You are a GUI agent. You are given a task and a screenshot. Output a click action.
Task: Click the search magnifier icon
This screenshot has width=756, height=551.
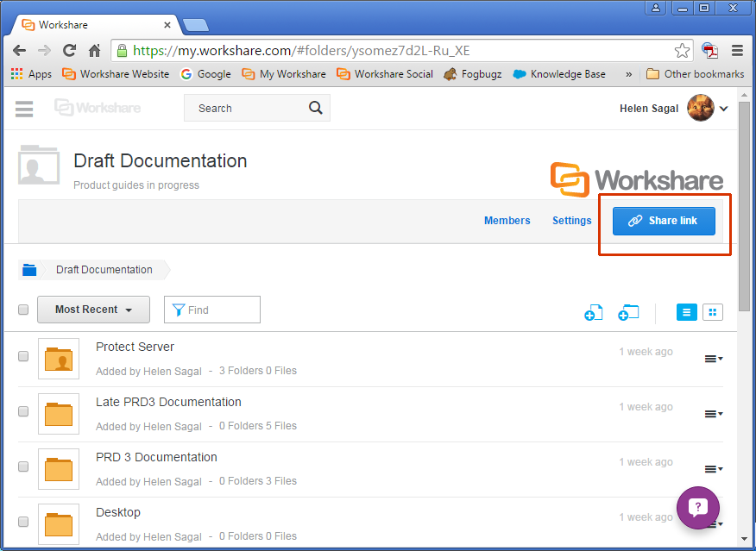[315, 108]
